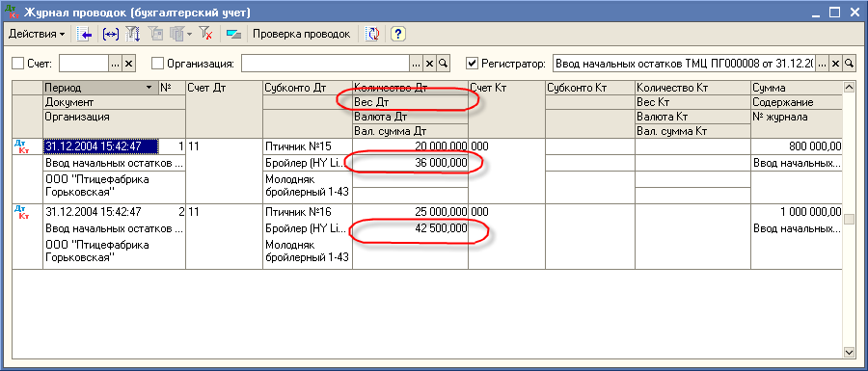The width and height of the screenshot is (868, 371).
Task: Click the Счет Дт column header
Action: (x=224, y=109)
